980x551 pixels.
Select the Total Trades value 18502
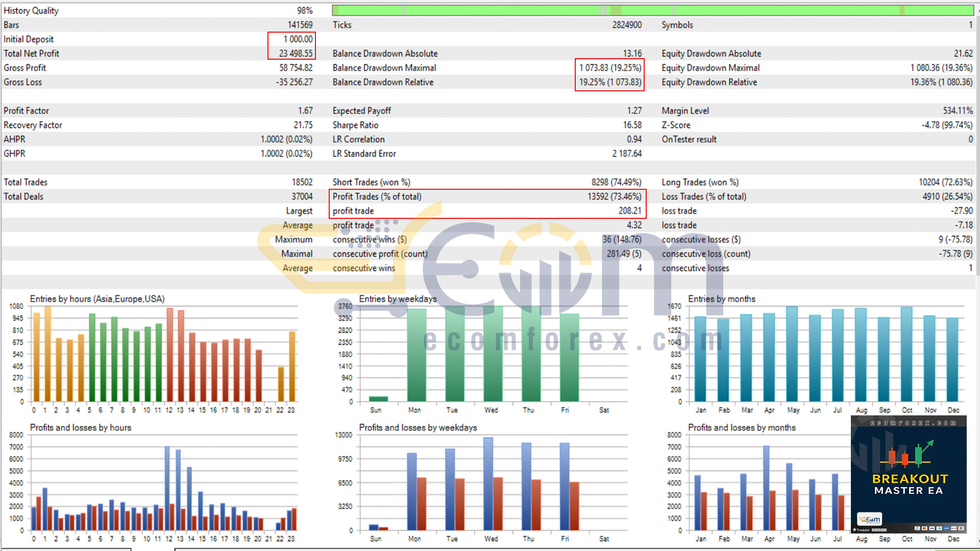(302, 182)
